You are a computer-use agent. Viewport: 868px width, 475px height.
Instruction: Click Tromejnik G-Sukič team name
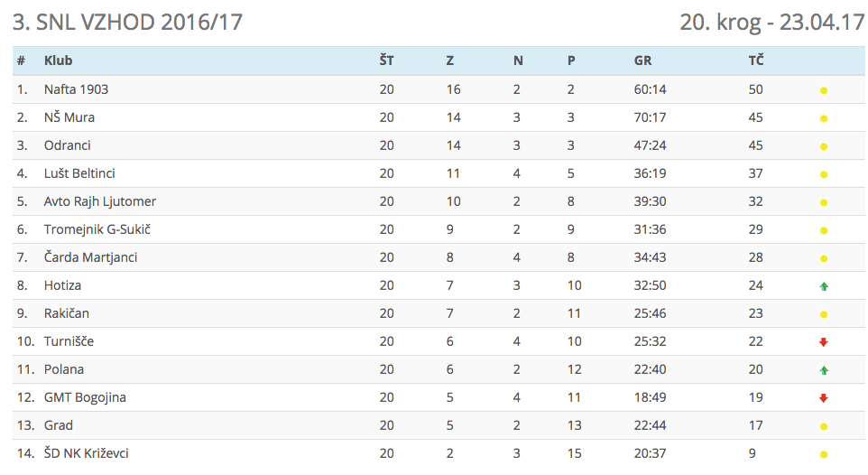click(x=97, y=229)
